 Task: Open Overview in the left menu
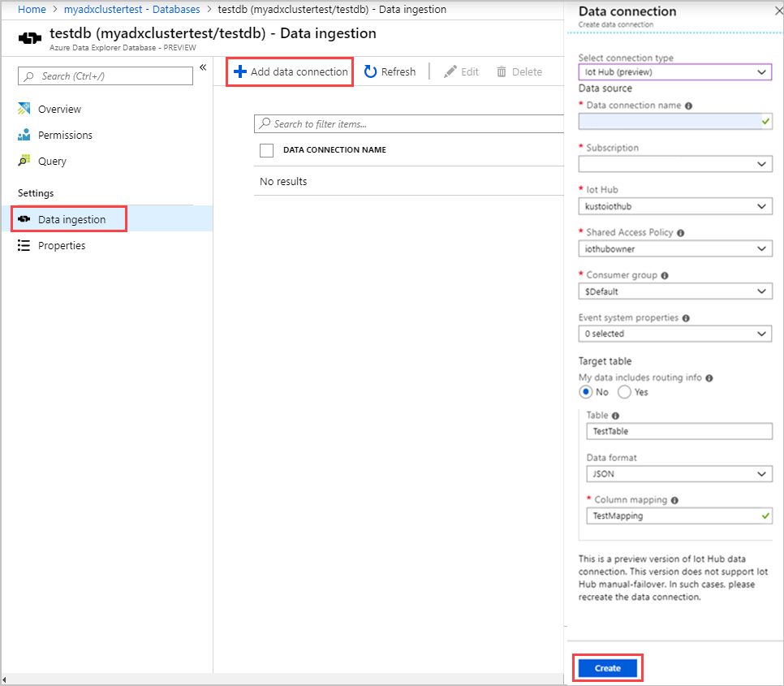59,109
